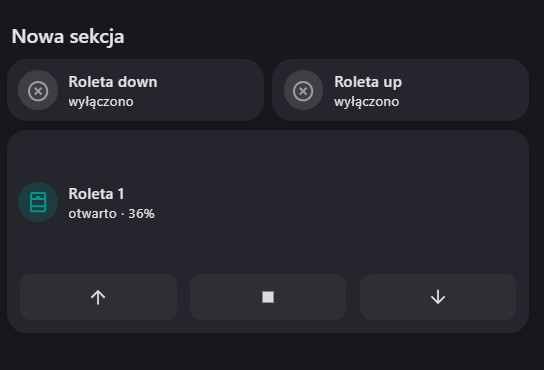Toggle the Roleta up circle-x icon

click(303, 91)
